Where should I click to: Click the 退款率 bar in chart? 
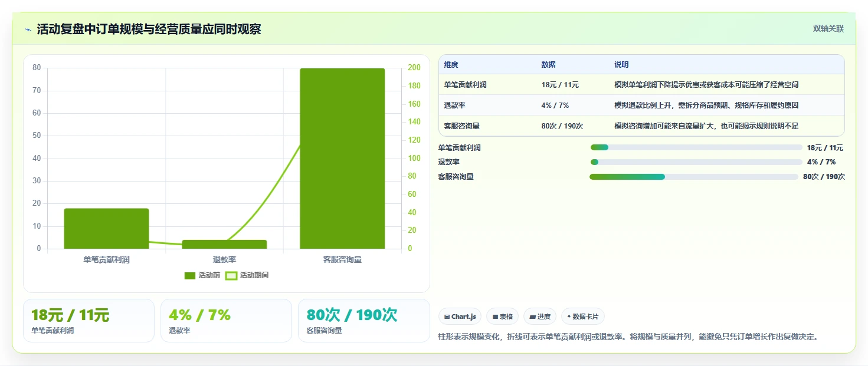tap(224, 245)
